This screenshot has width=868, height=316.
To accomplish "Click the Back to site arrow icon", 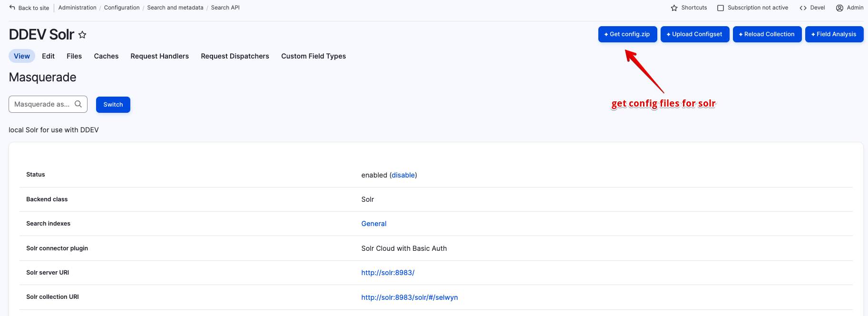I will 12,8.
